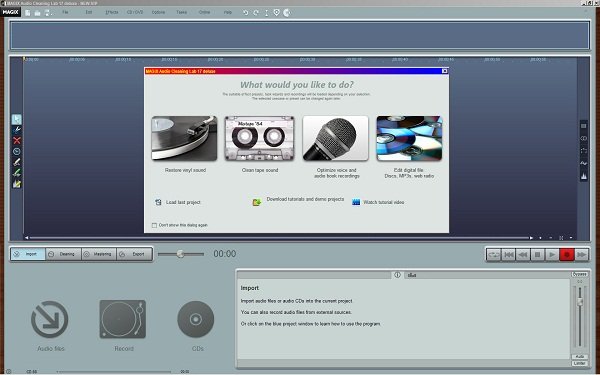600x375 pixels.
Task: Click the spectrum peak icon in right sidebar
Action: coord(584,176)
